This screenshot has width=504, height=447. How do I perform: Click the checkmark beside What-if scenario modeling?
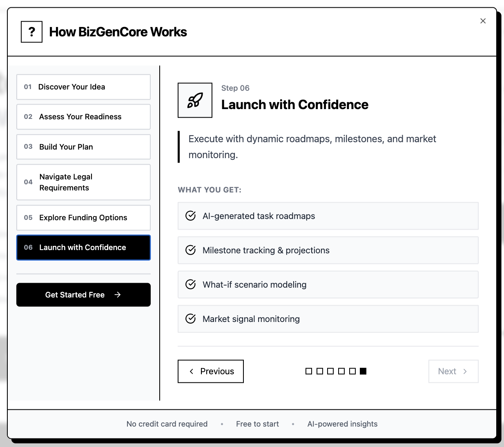(190, 284)
